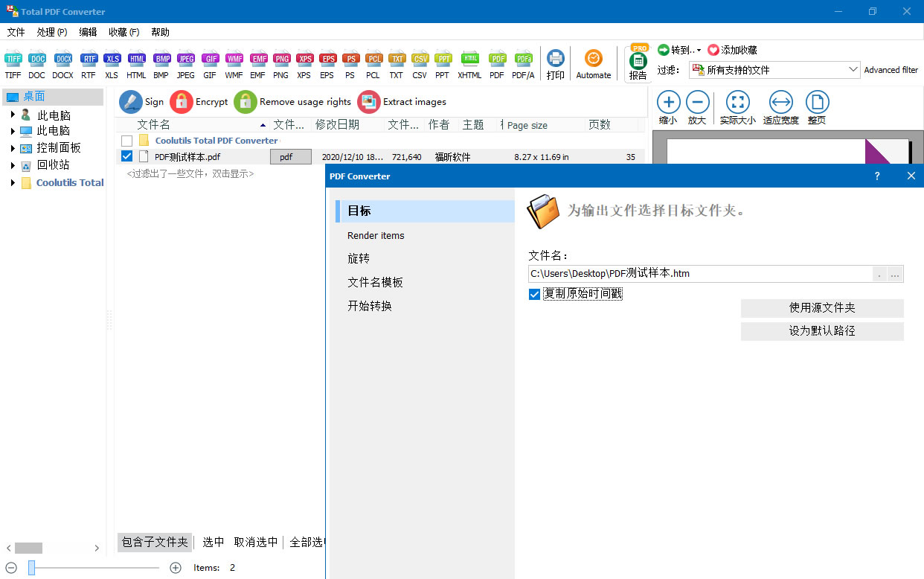Select the DOC conversion icon
The height and width of the screenshot is (579, 924).
tap(37, 59)
